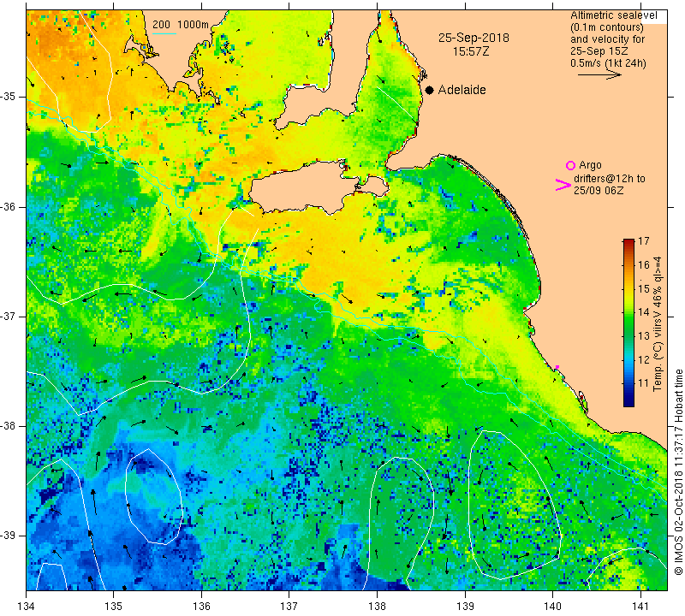This screenshot has width=685, height=616.
Task: Click the longitude axis label 135
Action: coord(114,607)
